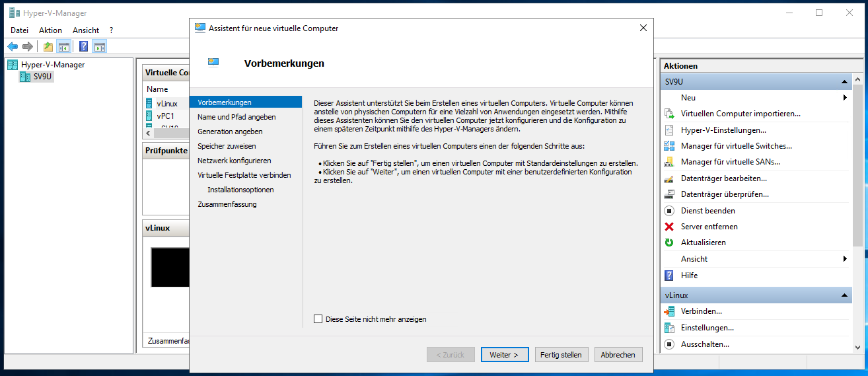Image resolution: width=868 pixels, height=376 pixels.
Task: Click the Hyper-V-Manager root node icon
Action: (13, 65)
